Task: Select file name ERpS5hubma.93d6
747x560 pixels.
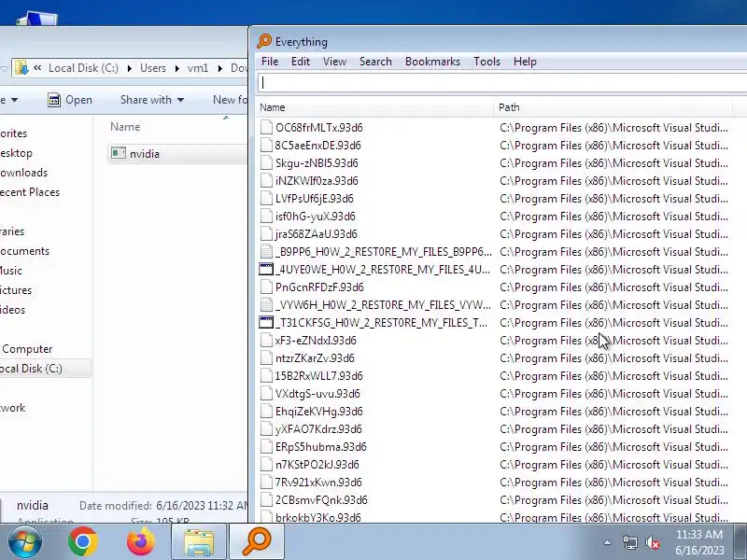Action: 321,447
